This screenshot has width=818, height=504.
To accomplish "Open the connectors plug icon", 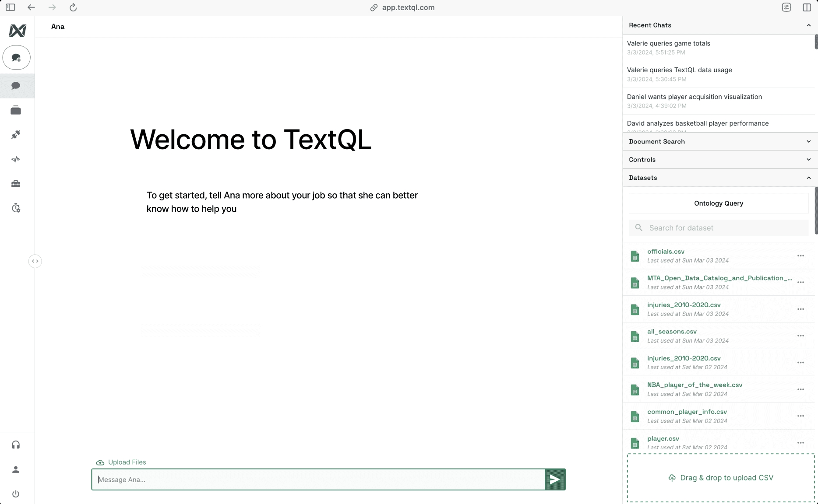I will (x=16, y=135).
